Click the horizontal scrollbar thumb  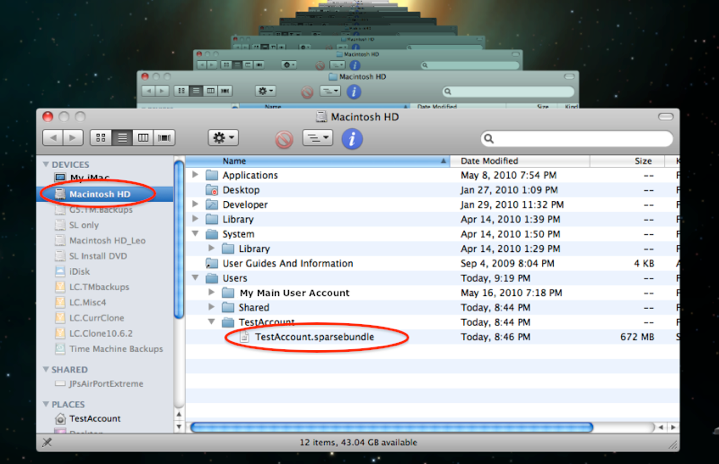point(392,427)
